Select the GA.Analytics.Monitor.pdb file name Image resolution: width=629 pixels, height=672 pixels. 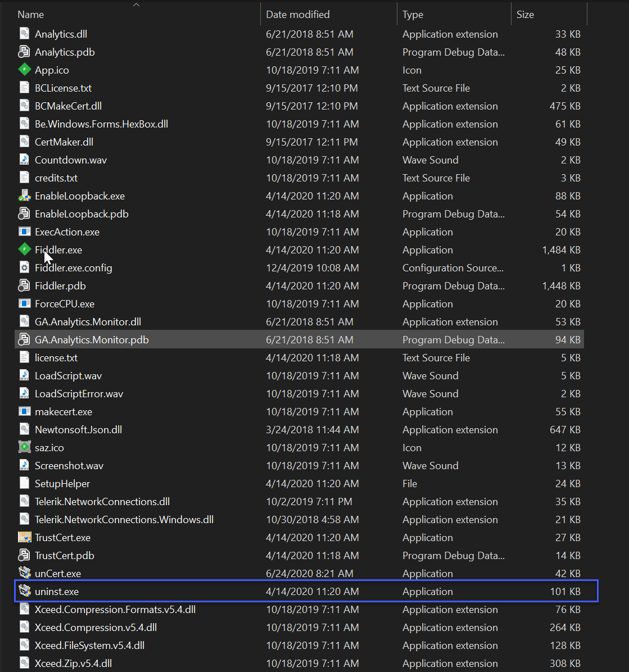coord(92,340)
